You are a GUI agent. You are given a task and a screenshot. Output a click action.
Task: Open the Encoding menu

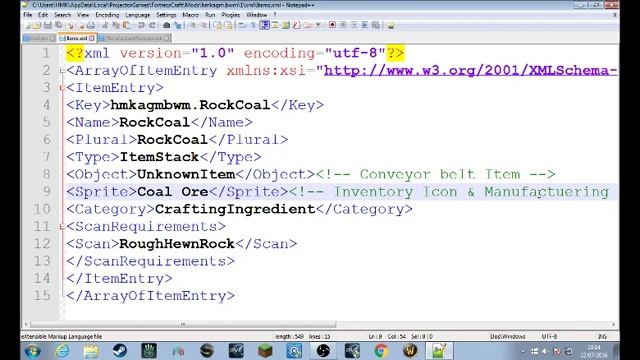pyautogui.click(x=107, y=15)
